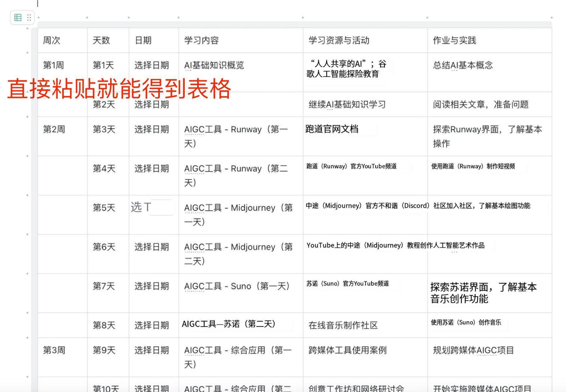Click the “人人共享的AI” resource cell
The image size is (566, 392).
(365, 72)
